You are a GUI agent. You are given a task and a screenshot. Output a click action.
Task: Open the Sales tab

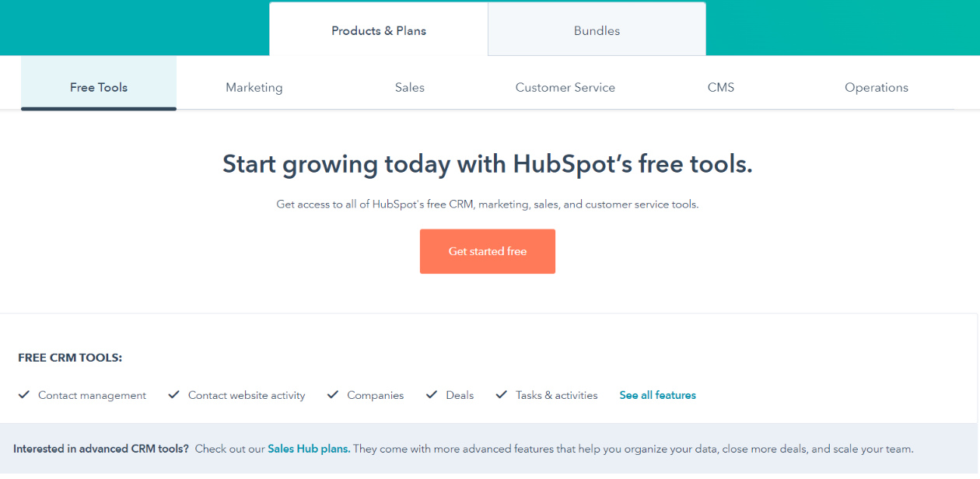pos(409,87)
